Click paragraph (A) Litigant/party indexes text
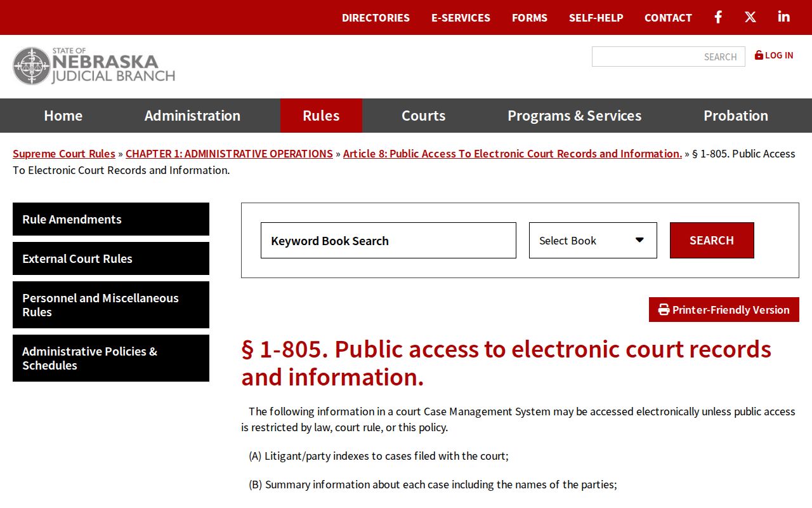Screen dimensions: 812x508 pos(379,456)
